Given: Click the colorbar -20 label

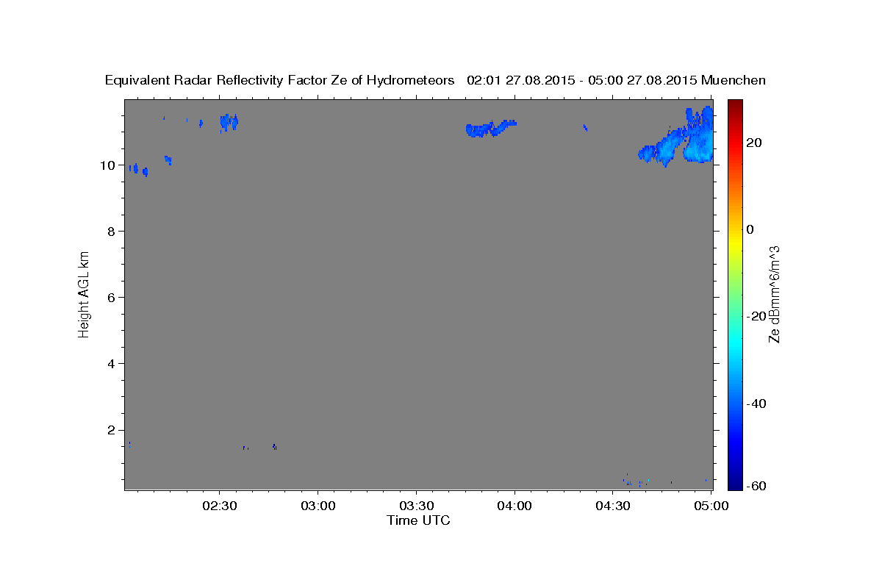Looking at the screenshot, I should [x=756, y=316].
